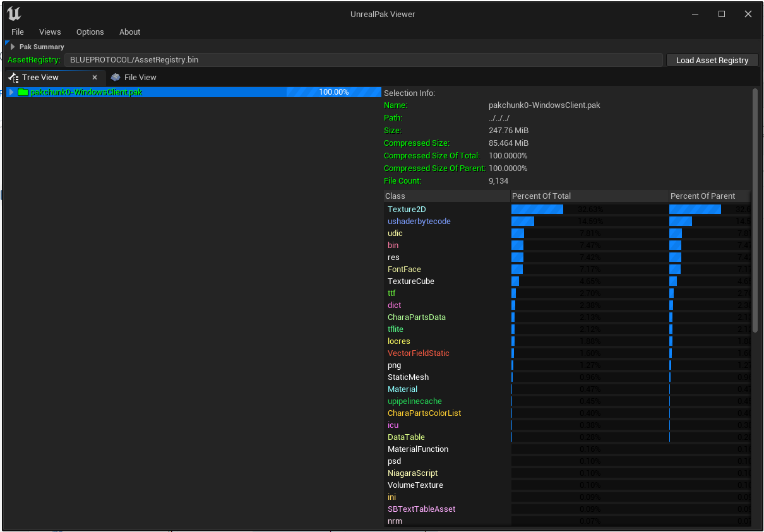The image size is (764, 532).
Task: Click the close X on the Tree View tab
Action: [x=94, y=77]
